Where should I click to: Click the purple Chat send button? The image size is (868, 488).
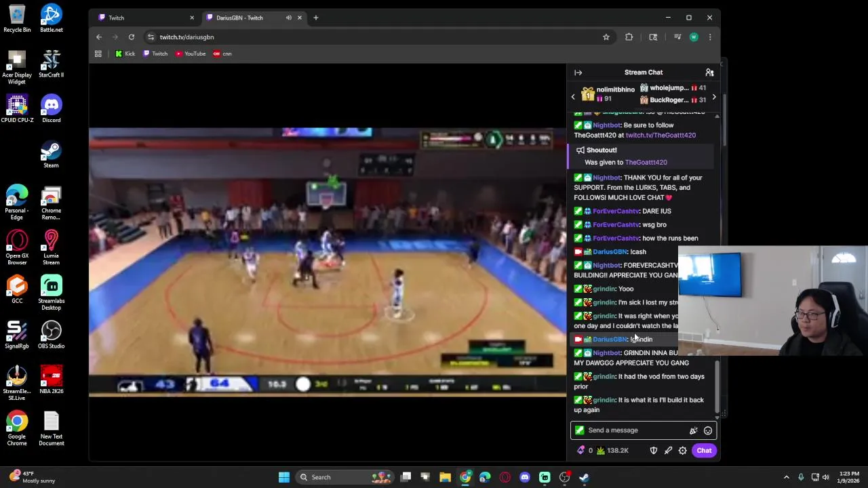[704, 451]
